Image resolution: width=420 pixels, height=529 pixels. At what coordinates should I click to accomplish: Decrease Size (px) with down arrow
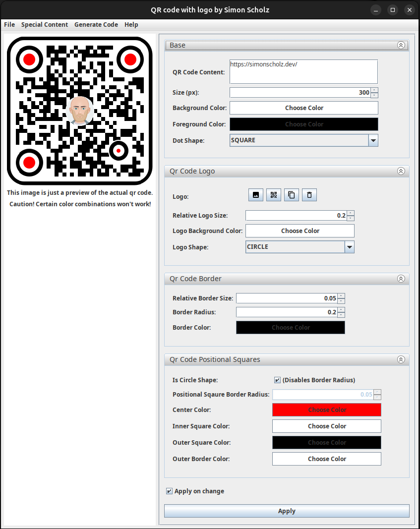coord(374,95)
